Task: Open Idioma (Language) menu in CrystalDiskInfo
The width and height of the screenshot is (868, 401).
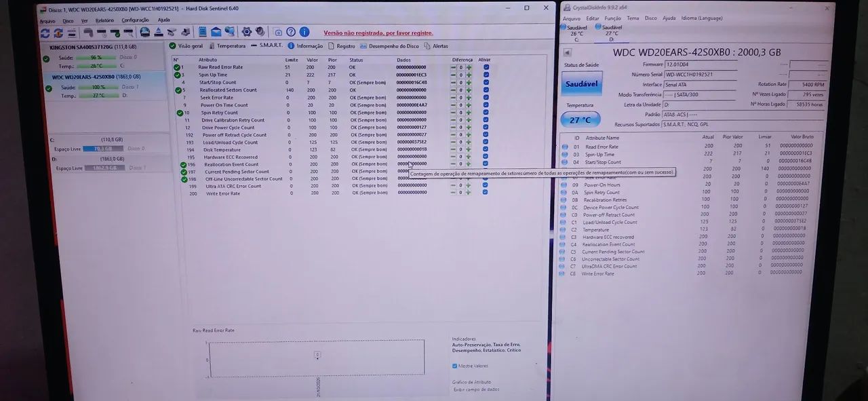Action: click(702, 18)
